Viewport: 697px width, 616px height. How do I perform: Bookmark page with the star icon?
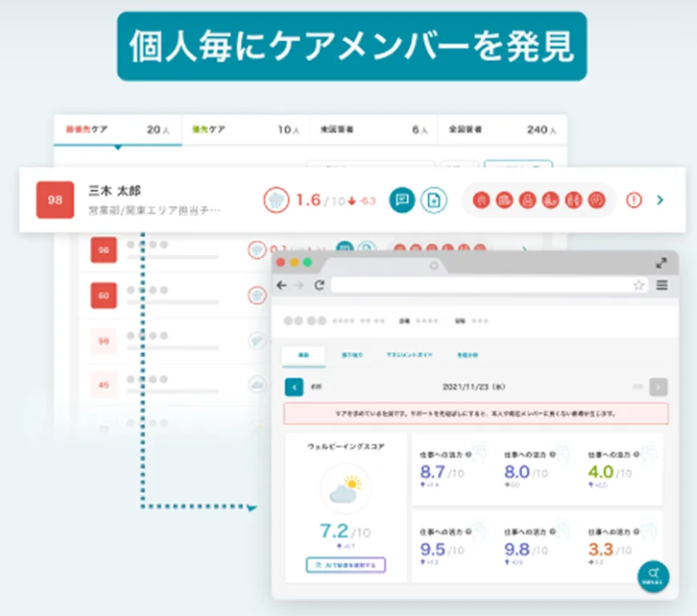[x=639, y=286]
